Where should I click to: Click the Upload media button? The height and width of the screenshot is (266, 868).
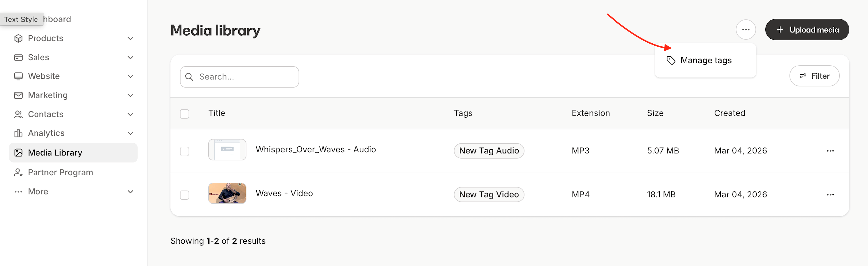pos(807,30)
